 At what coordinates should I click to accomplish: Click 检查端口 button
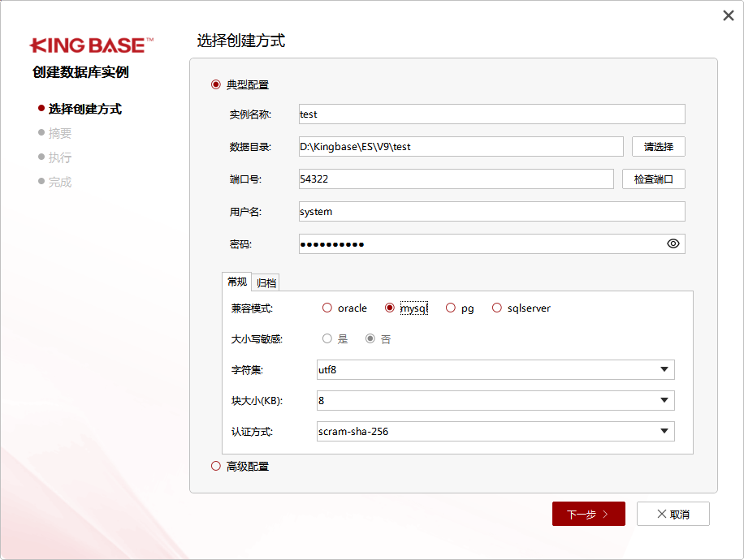[653, 179]
